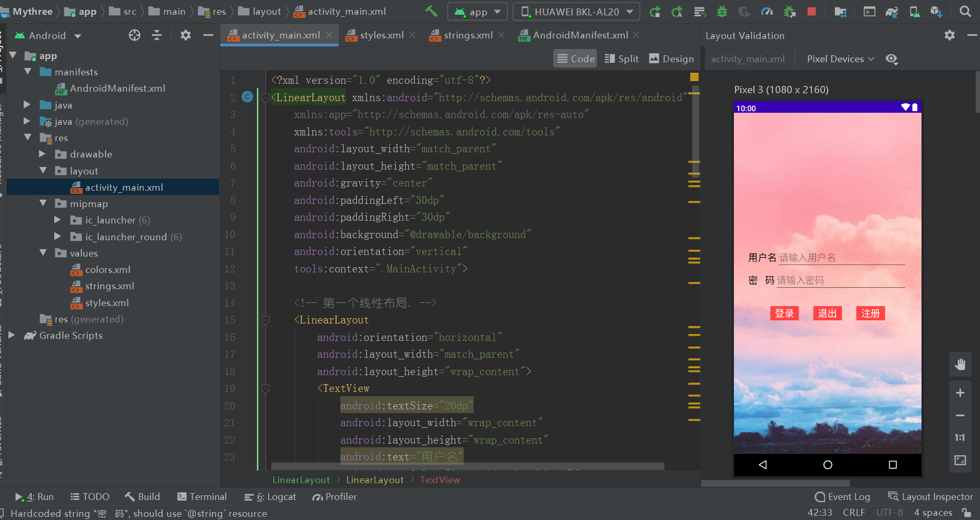
Task: Switch editor to Design view mode
Action: (671, 58)
